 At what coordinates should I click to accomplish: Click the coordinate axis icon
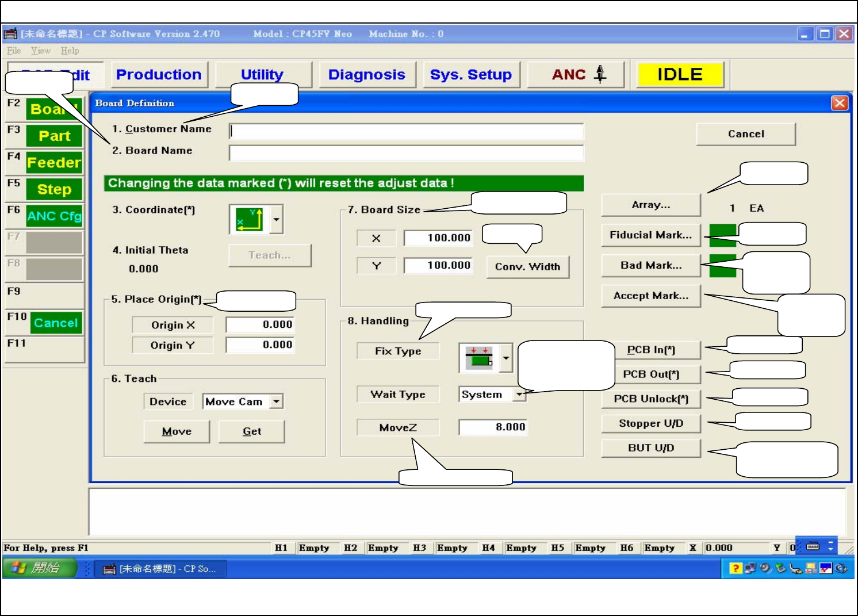tap(250, 219)
